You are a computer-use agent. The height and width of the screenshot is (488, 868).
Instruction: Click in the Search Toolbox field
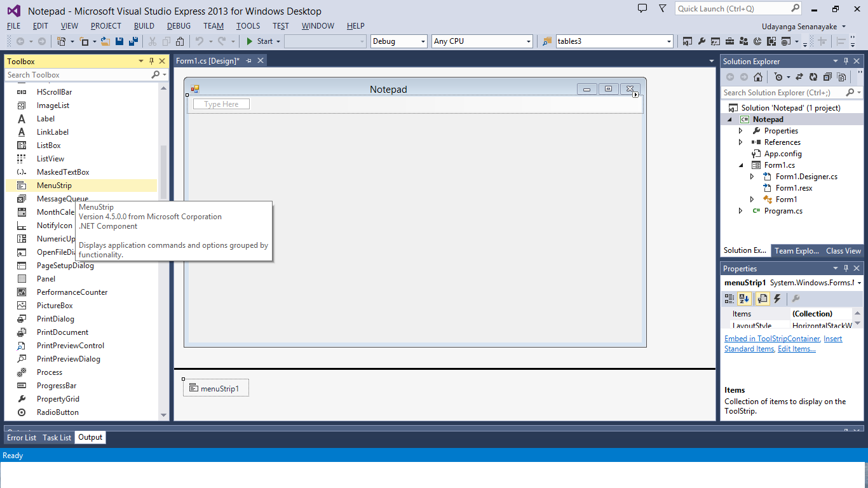(x=77, y=74)
